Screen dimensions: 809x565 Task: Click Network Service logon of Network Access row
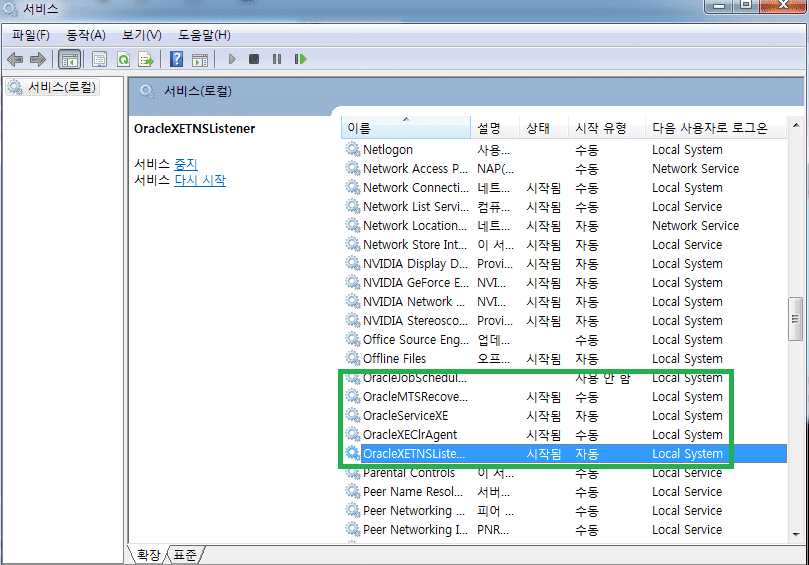(695, 168)
